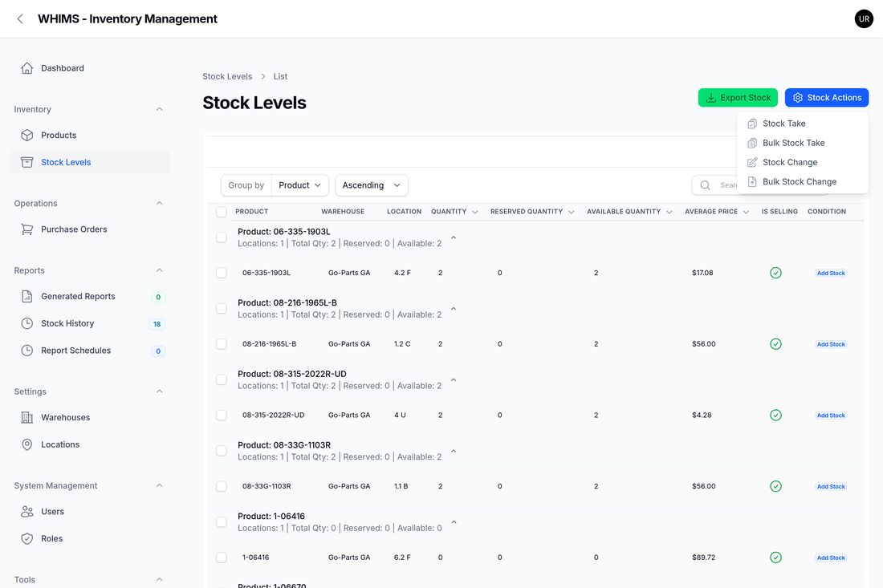
Task: Click the Is Selling checkmark for 08-315-2022R-UD
Action: 775,416
